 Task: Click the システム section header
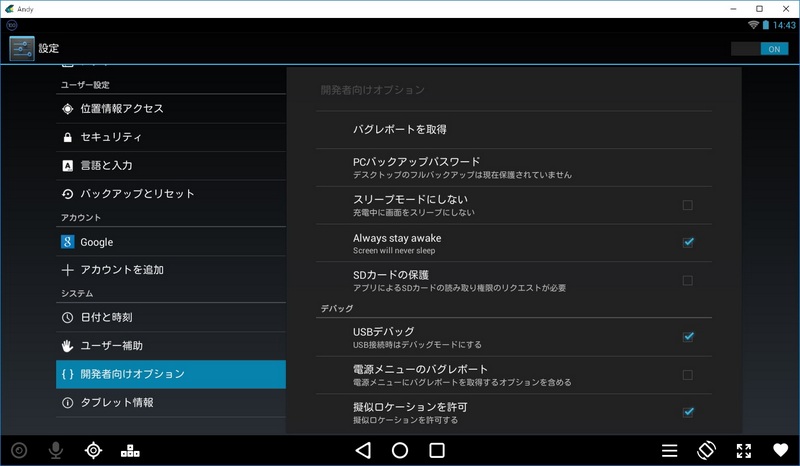[77, 293]
